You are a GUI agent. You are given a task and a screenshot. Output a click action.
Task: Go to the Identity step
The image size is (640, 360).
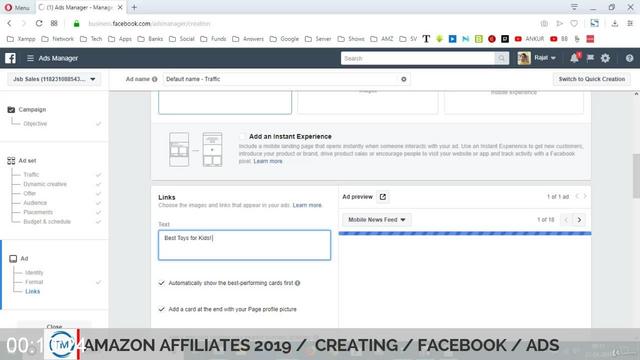[x=34, y=273]
